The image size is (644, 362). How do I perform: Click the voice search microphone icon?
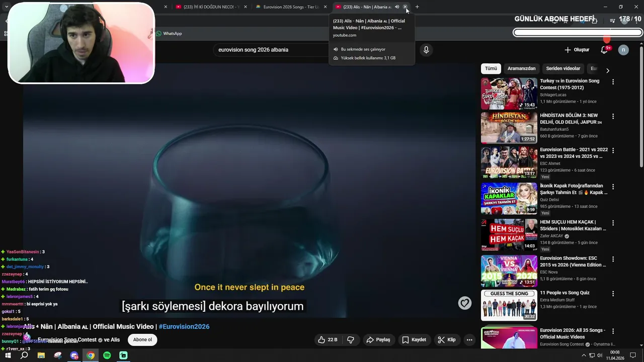click(426, 50)
